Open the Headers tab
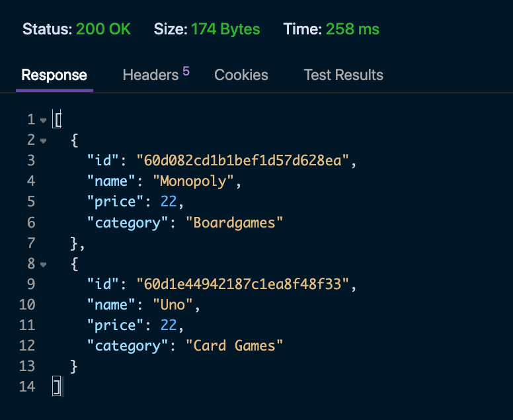The image size is (513, 420). click(x=151, y=75)
